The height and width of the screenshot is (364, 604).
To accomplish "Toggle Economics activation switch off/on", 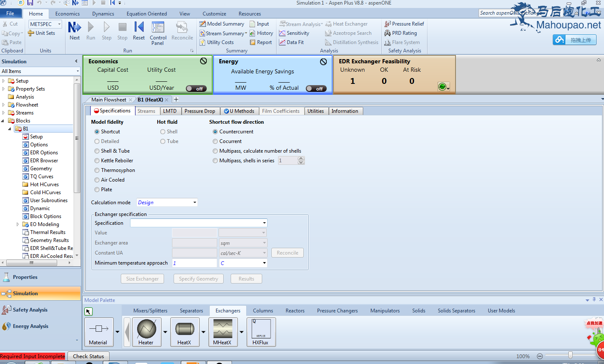I will [x=196, y=88].
